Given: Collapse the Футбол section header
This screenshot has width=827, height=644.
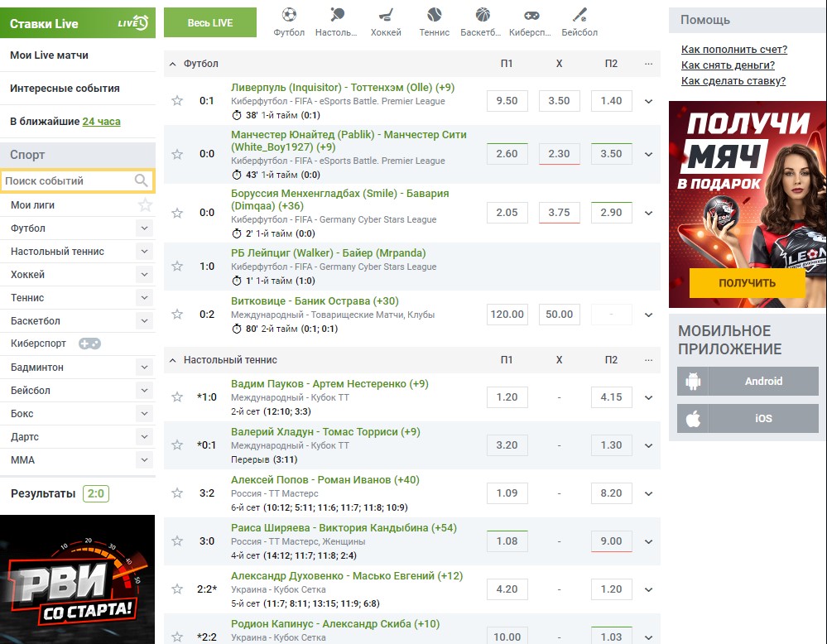Looking at the screenshot, I should coord(173,64).
